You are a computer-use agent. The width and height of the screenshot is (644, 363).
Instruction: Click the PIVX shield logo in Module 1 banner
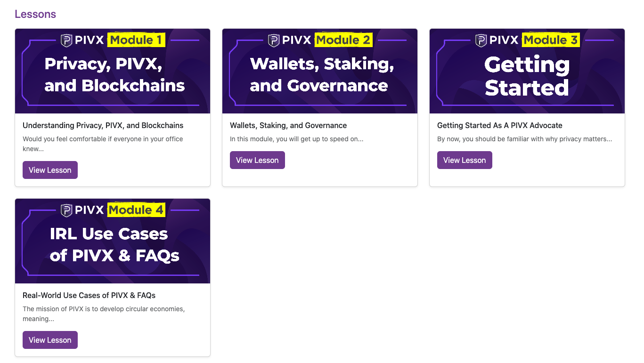66,40
